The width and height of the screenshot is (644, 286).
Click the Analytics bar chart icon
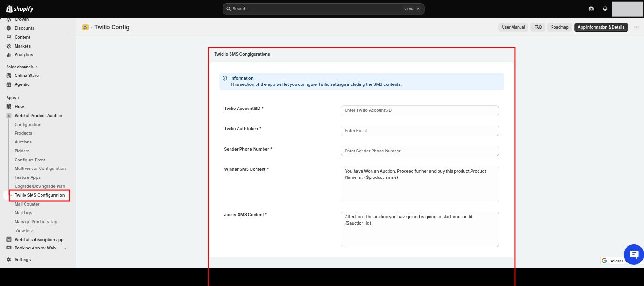(x=9, y=55)
